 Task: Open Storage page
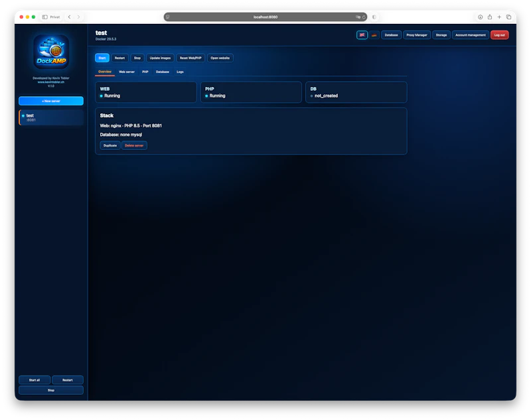point(441,35)
